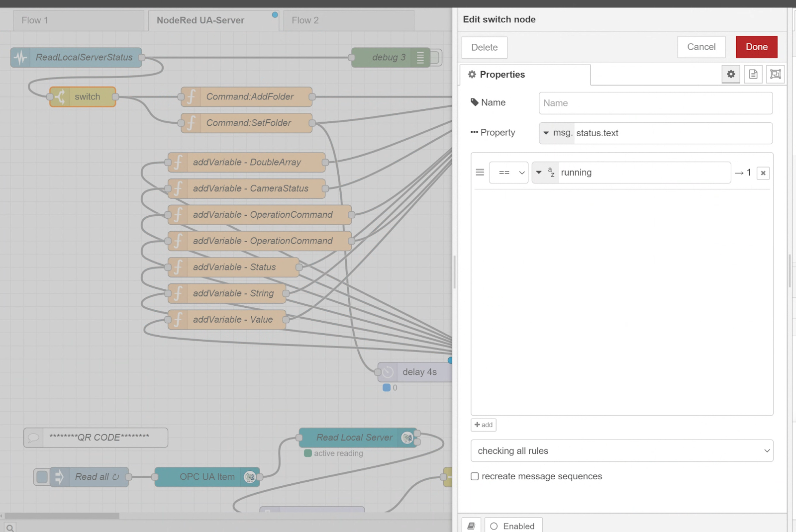The image size is (796, 532).
Task: Click the status.text property field
Action: pos(673,133)
